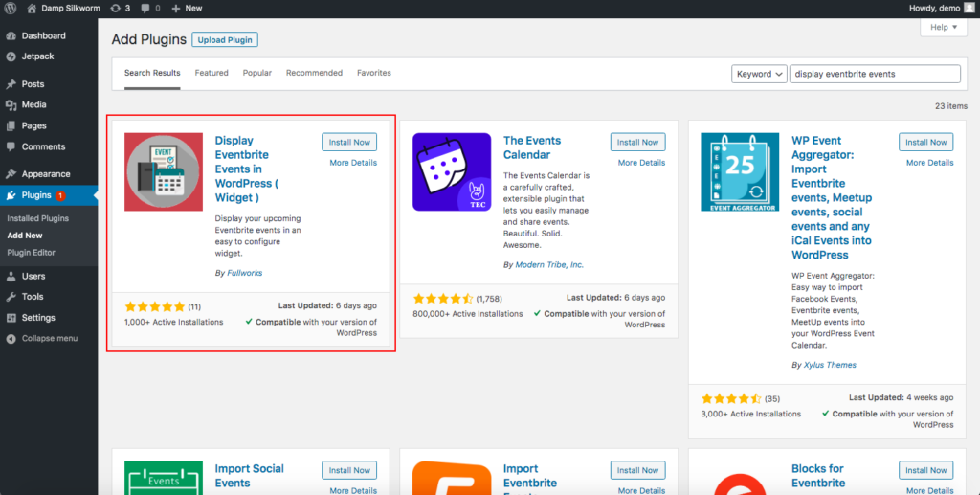Open Display Eventbrite Events in WordPress title
The height and width of the screenshot is (495, 980).
(x=246, y=169)
